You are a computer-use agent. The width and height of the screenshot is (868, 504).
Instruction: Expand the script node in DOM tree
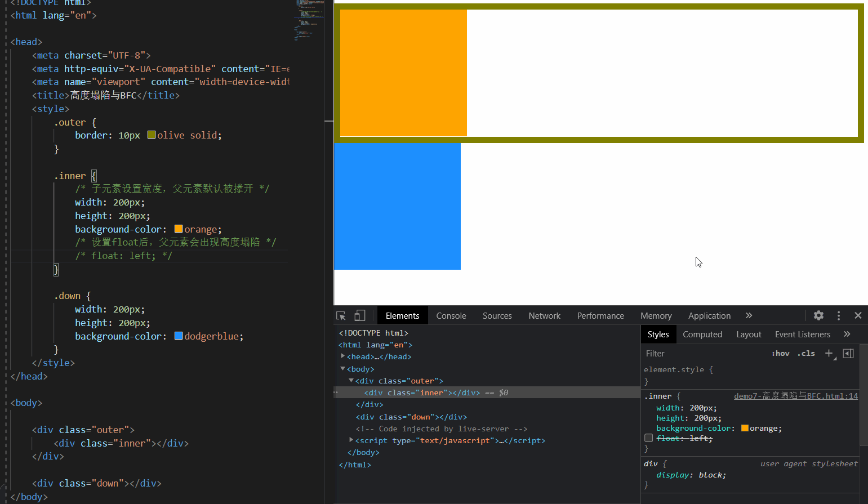351,440
